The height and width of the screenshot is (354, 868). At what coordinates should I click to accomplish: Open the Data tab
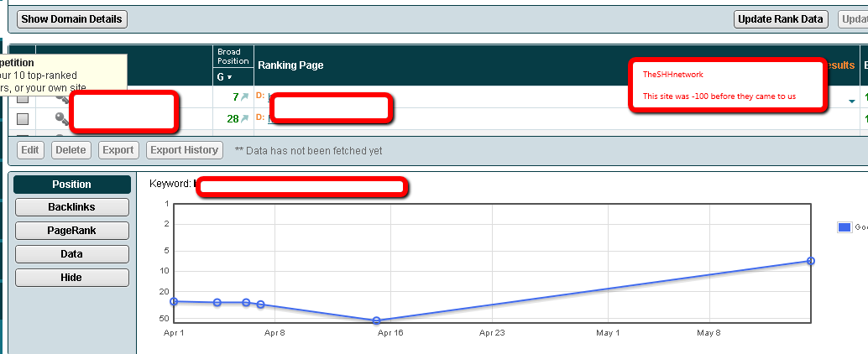72,254
